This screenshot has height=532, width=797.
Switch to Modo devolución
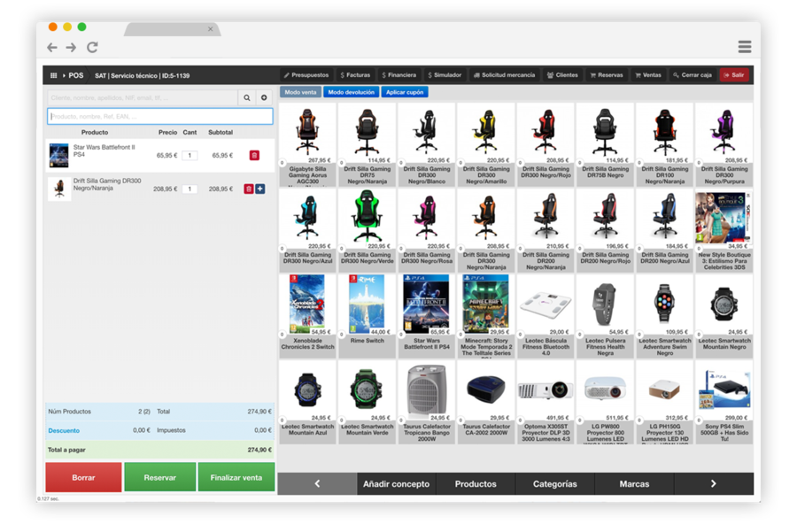click(352, 92)
